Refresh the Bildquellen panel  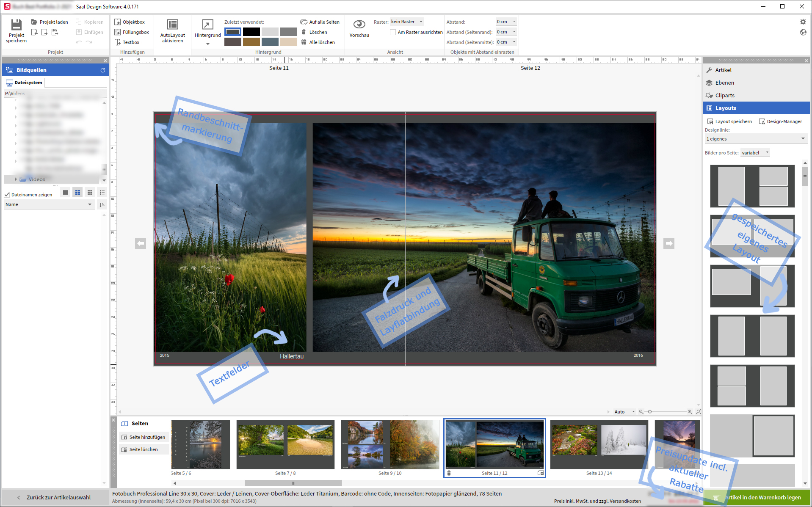102,70
